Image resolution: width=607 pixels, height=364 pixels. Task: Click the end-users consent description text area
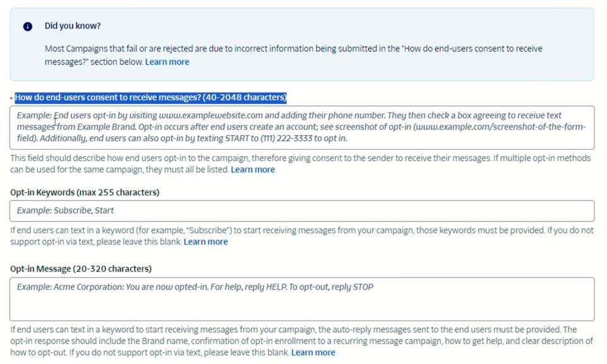(x=302, y=127)
